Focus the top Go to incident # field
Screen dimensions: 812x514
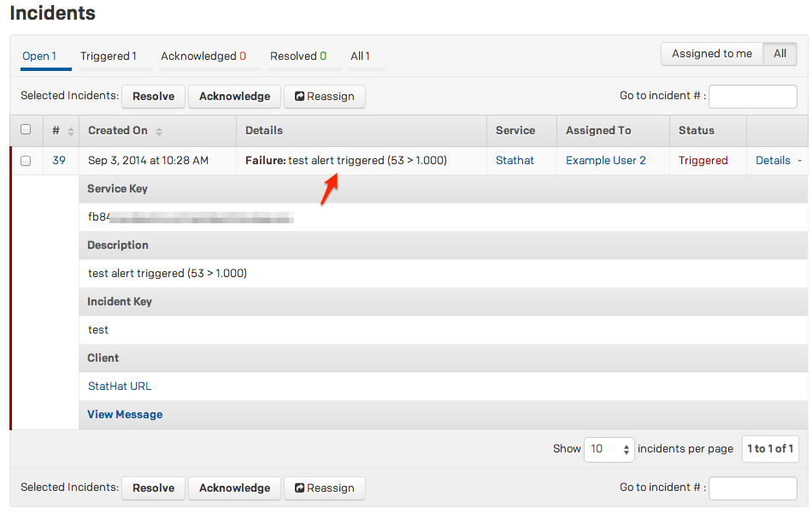[x=752, y=97]
